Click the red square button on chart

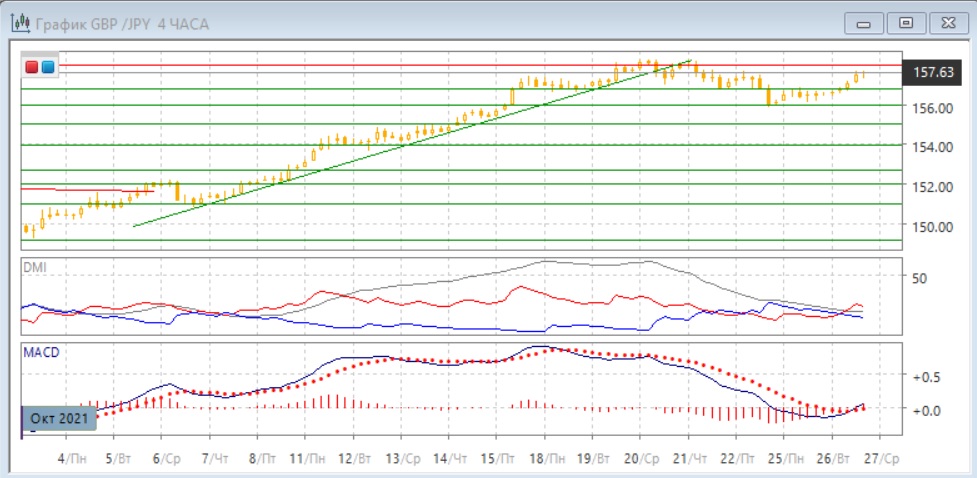click(32, 67)
